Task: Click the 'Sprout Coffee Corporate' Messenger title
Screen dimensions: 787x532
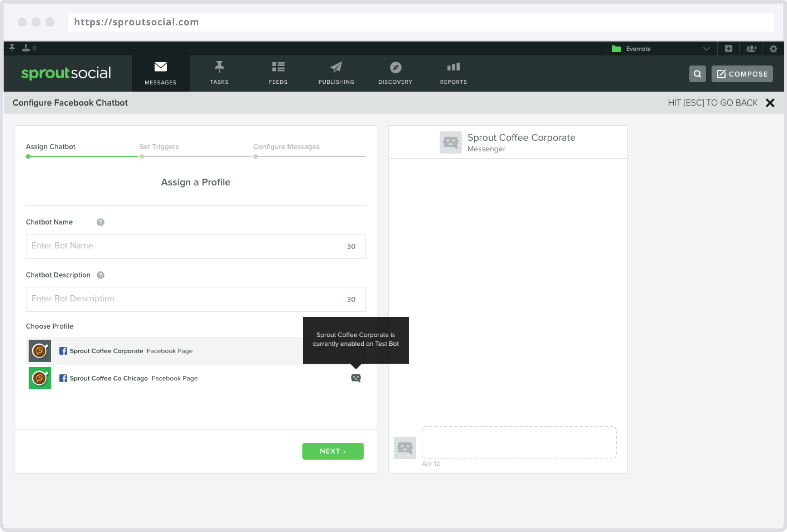Action: [x=521, y=138]
